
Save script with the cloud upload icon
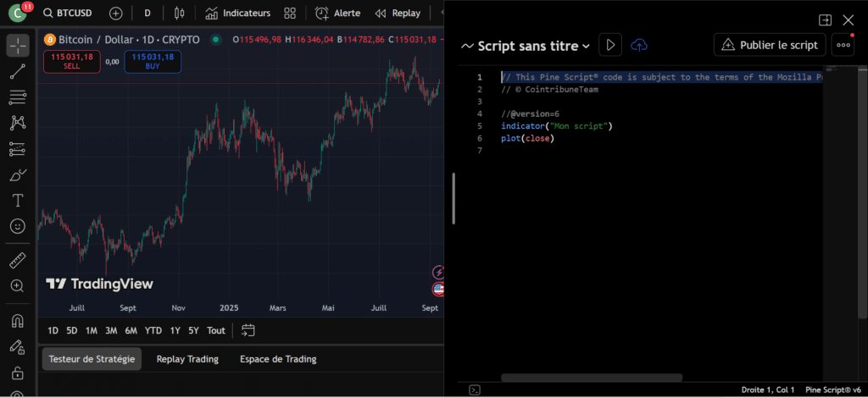pos(639,46)
